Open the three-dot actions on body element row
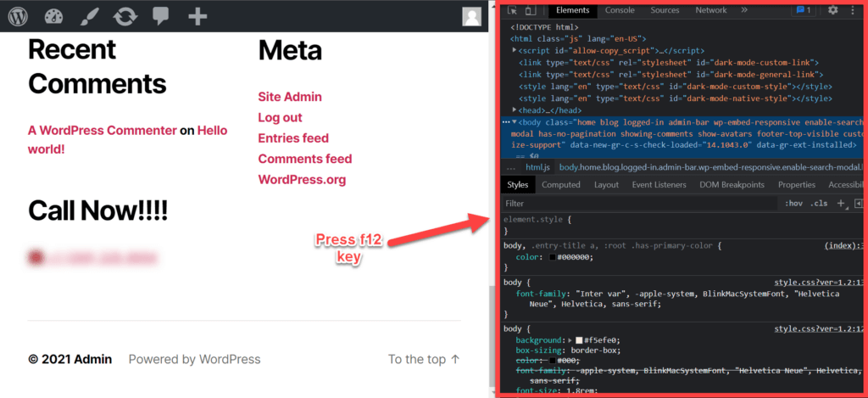Image resolution: width=868 pixels, height=398 pixels. (505, 121)
